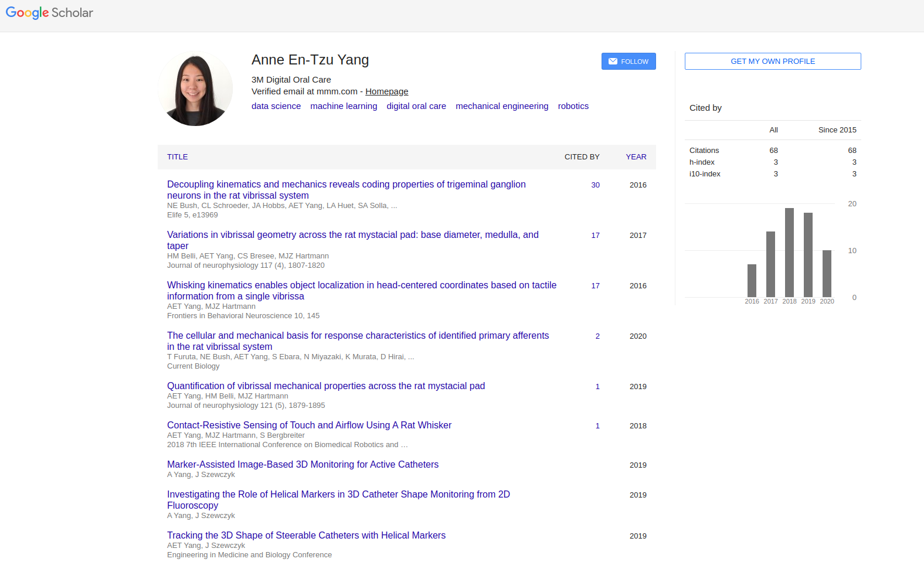Open paper Decoupling kinematics and mechanics
Image resolution: width=924 pixels, height=562 pixels.
click(x=346, y=190)
